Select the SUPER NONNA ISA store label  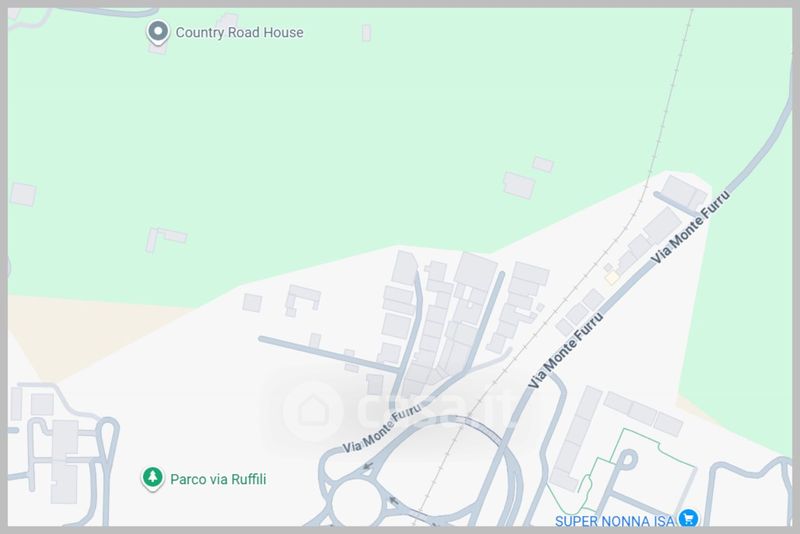(615, 521)
